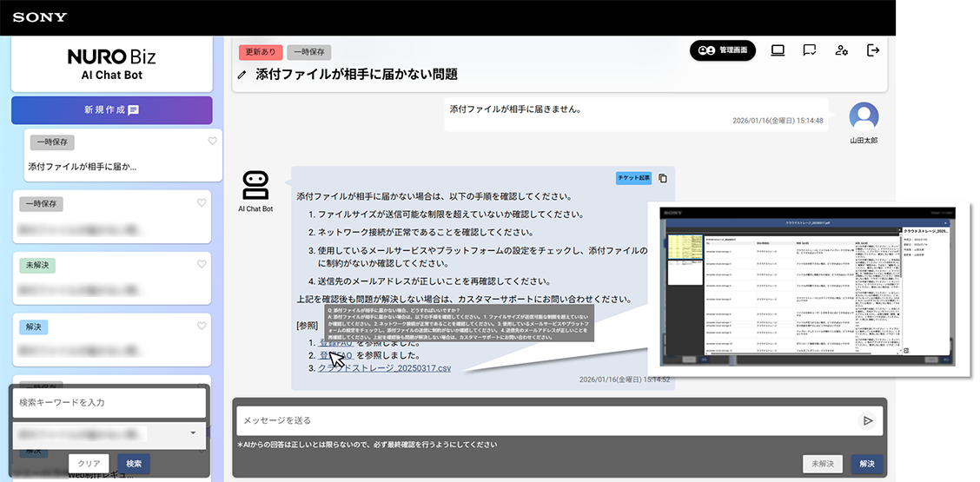Image resolution: width=980 pixels, height=482 pixels.
Task: Copy the bot answer with copy icon
Action: coord(663,178)
